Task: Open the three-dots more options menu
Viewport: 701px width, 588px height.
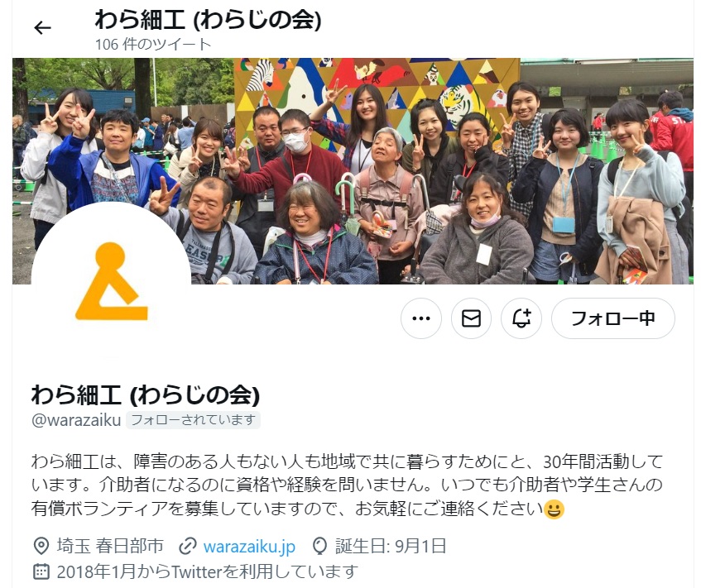Action: coord(421,318)
